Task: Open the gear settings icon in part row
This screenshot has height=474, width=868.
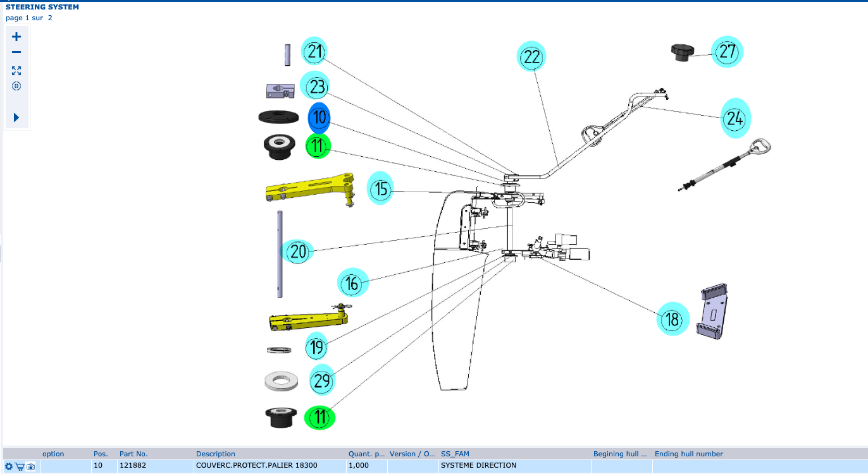Action: [x=9, y=466]
